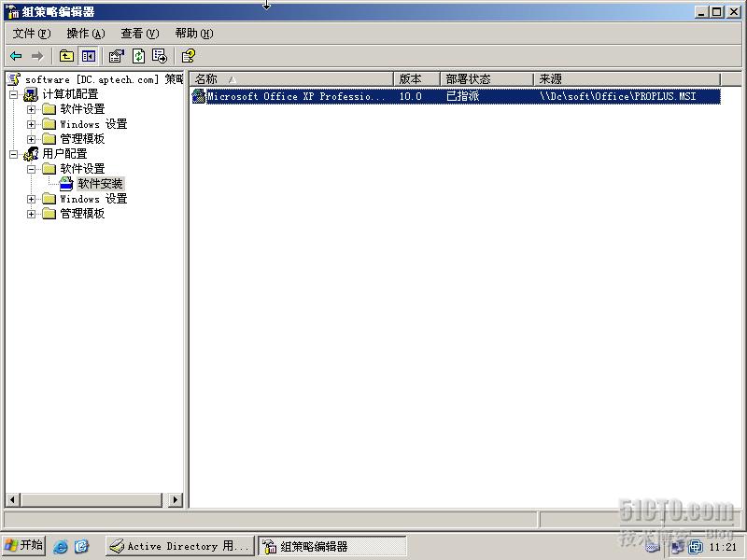This screenshot has height=560, width=747.
Task: Open Properties toolbar icon
Action: click(116, 56)
